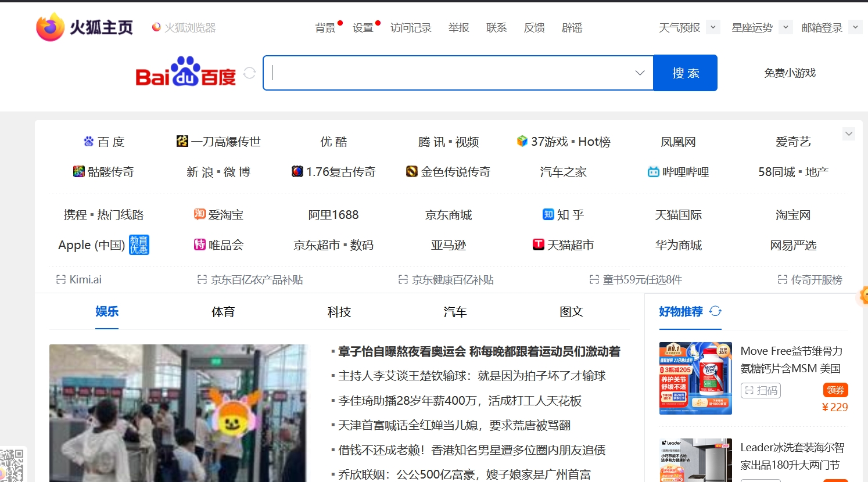Open Leader冰洗套装 product image

click(695, 460)
